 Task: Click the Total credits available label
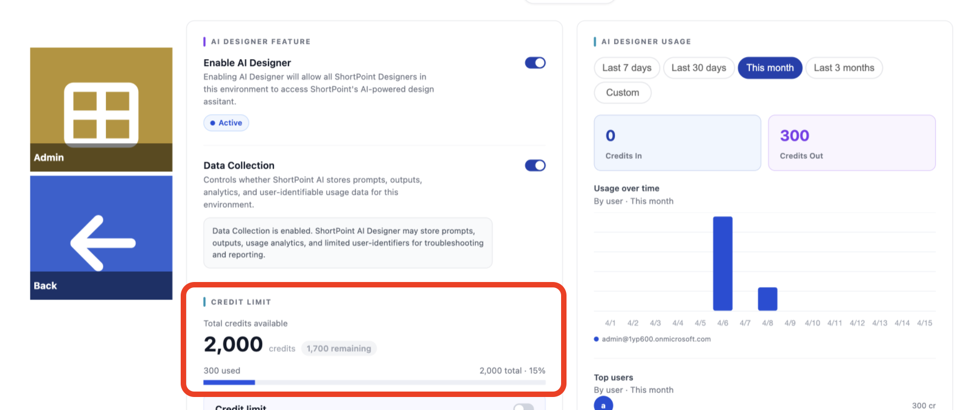(246, 323)
